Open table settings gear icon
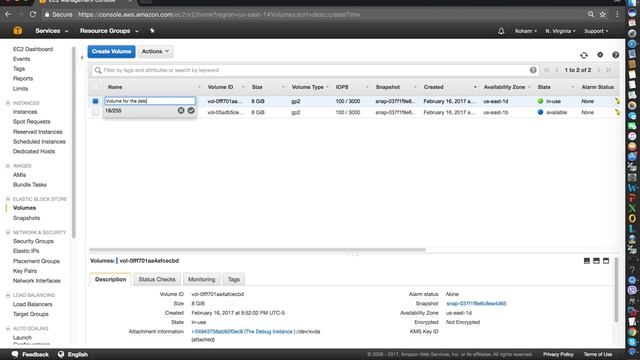Viewport: 640px width, 360px height. coord(600,55)
